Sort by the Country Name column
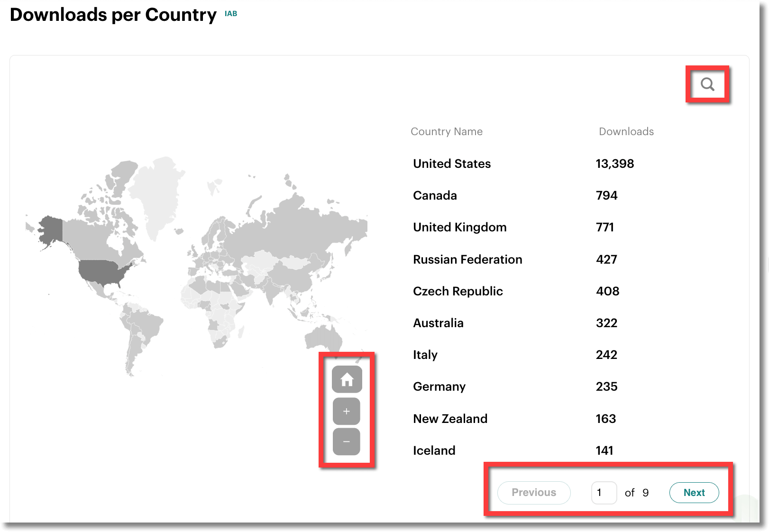The height and width of the screenshot is (532, 769). (447, 131)
